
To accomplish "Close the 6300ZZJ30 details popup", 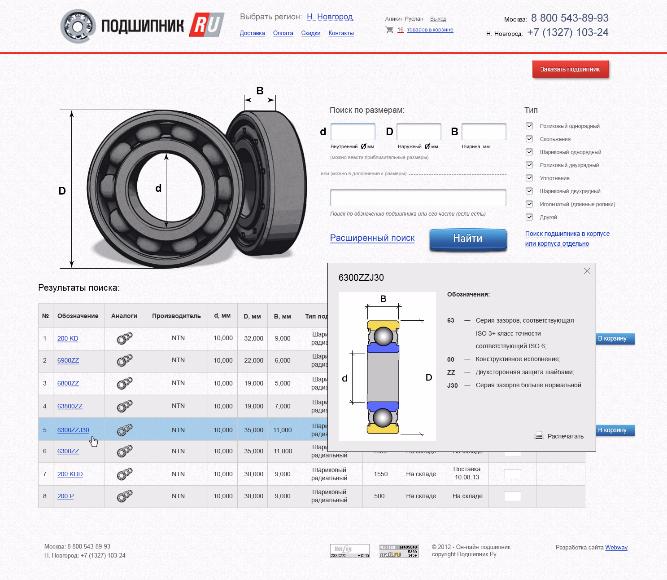I will pos(587,271).
